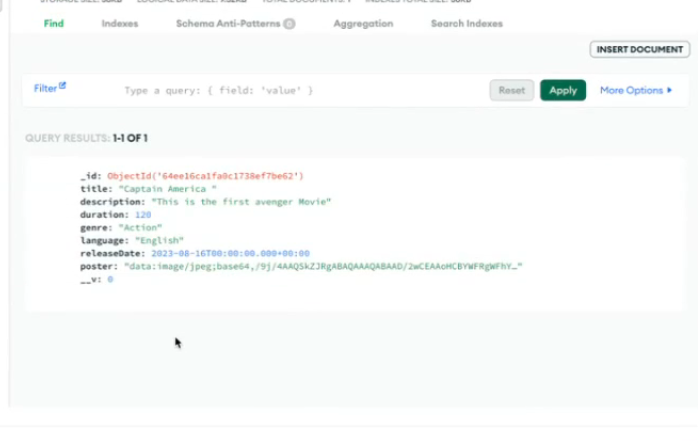Select the description value about first avenger
The width and height of the screenshot is (698, 443).
point(241,202)
